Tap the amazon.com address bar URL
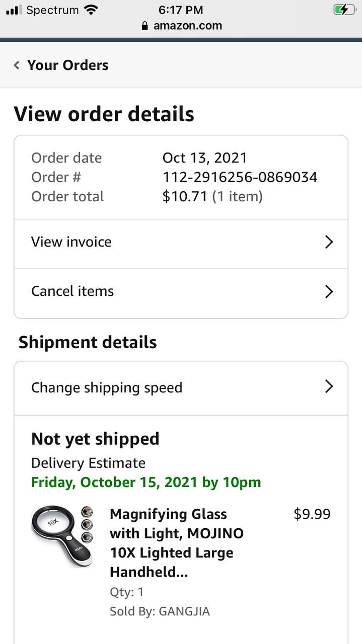The image size is (362, 644). tap(187, 26)
